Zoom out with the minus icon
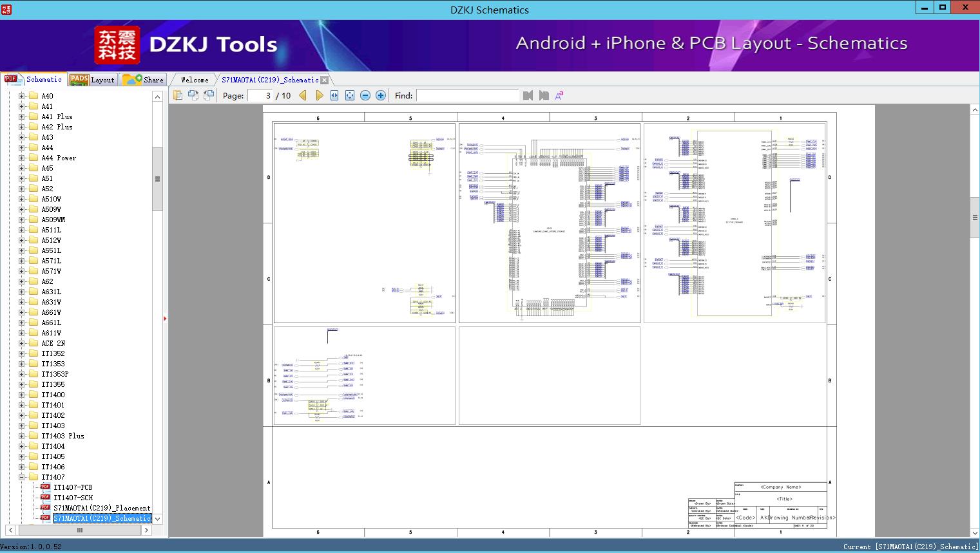Viewport: 980px width, 553px height. click(365, 95)
